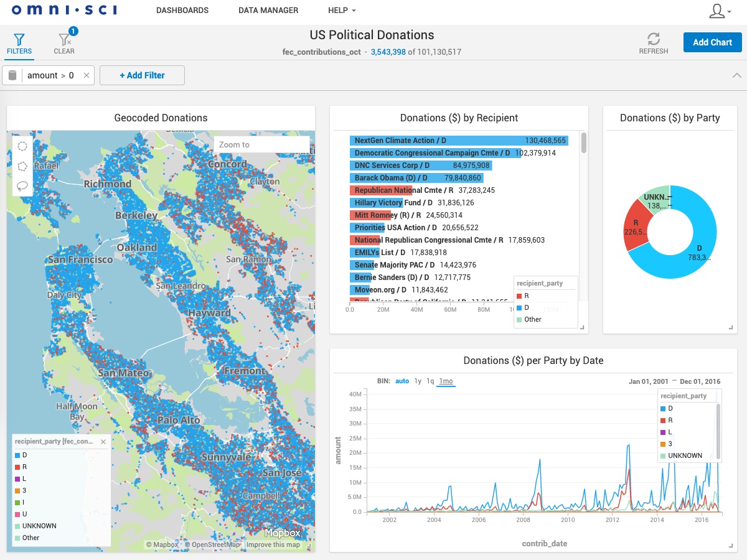Select the freehand lasso map tool

(x=22, y=185)
